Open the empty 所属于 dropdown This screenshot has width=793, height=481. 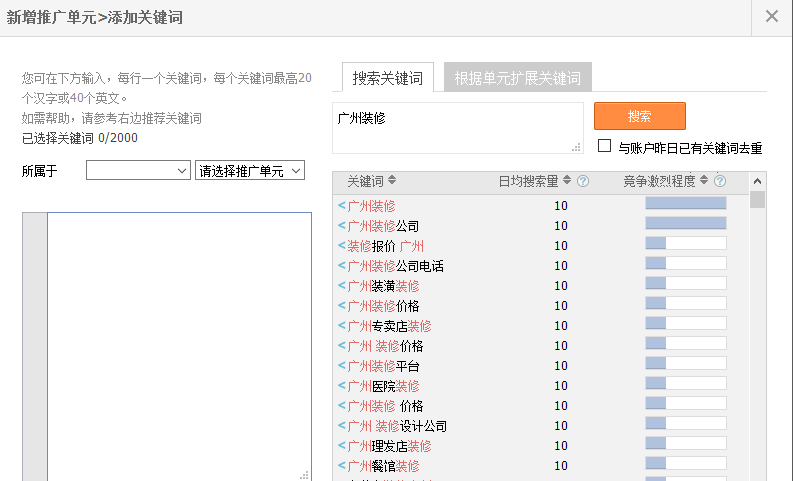138,171
